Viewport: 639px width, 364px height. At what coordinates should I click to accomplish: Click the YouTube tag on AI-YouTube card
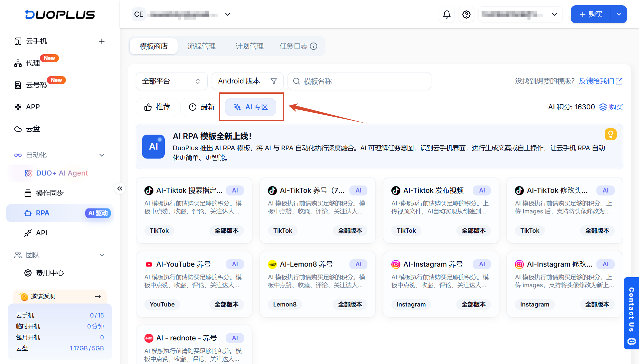[162, 304]
